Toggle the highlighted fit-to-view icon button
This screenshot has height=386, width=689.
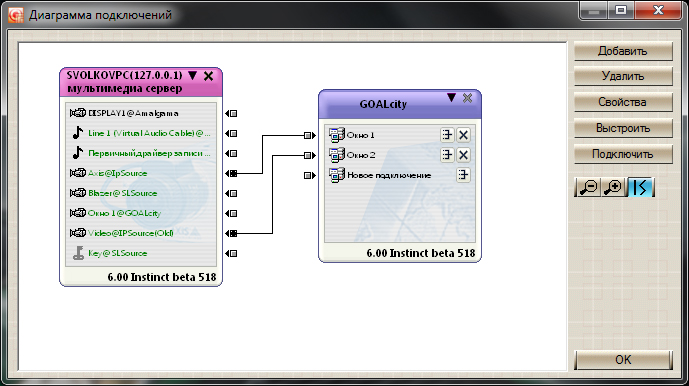coord(641,187)
